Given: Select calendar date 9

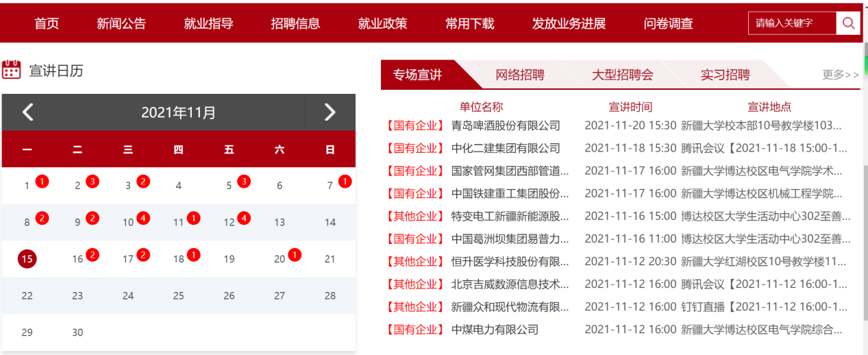Looking at the screenshot, I should [77, 222].
